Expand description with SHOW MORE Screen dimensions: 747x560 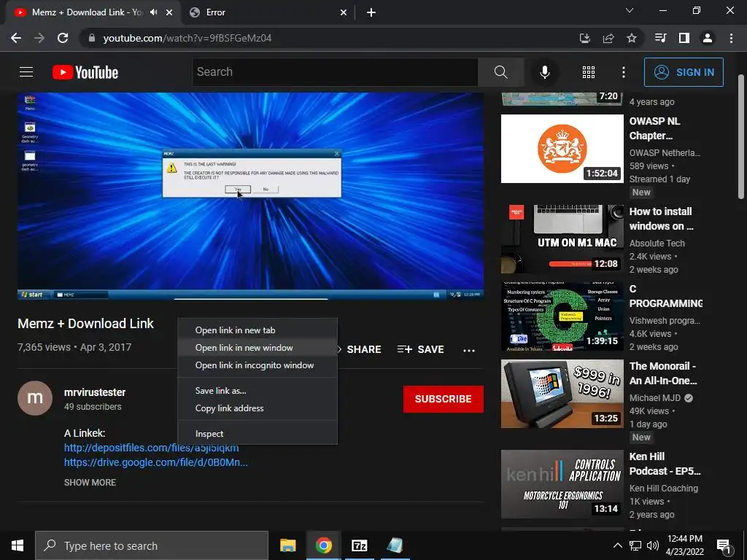point(90,483)
